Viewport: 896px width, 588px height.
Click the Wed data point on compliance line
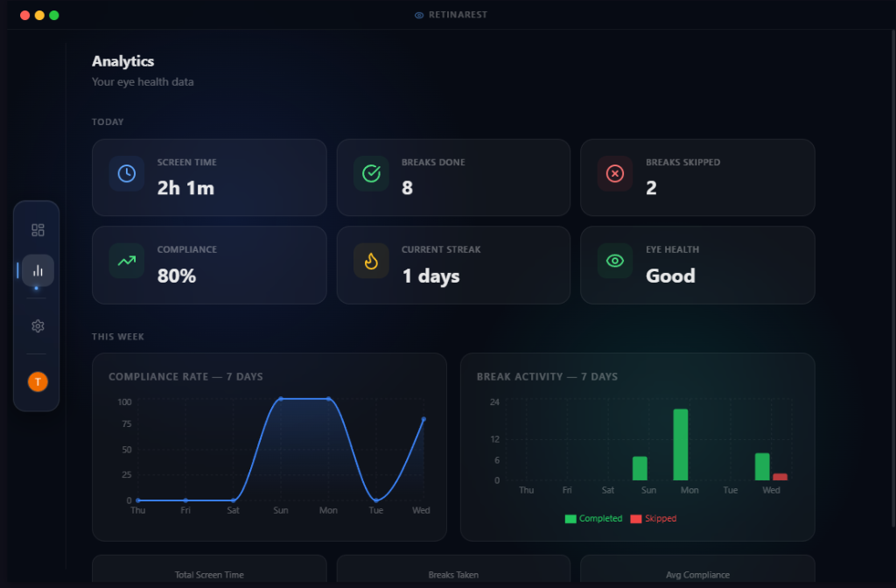(x=423, y=419)
